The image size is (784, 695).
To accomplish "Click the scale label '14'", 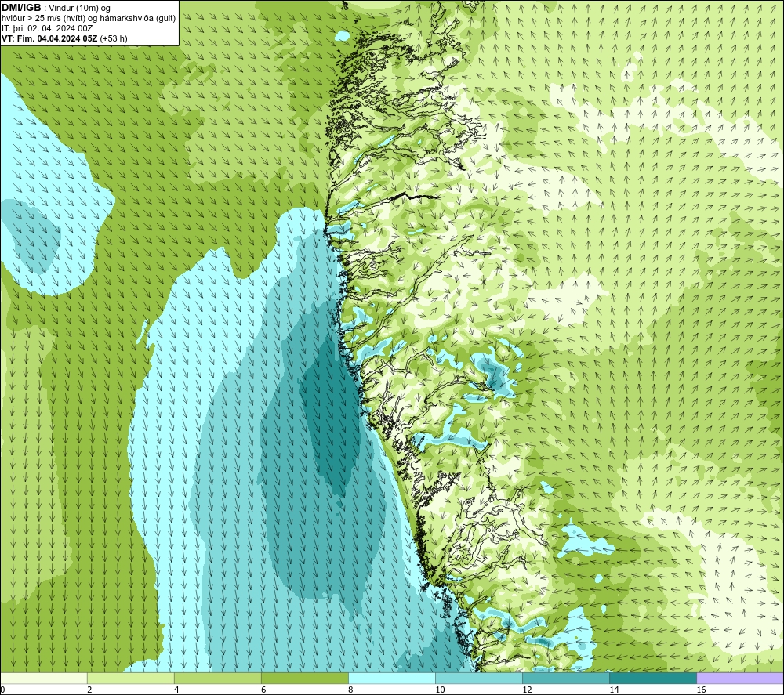I will 614,690.
